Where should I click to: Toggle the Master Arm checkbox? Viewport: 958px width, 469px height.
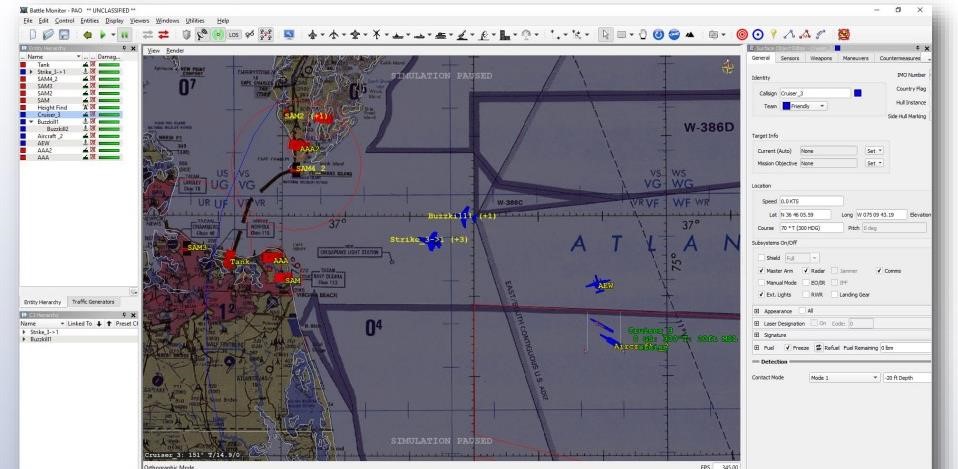point(760,270)
